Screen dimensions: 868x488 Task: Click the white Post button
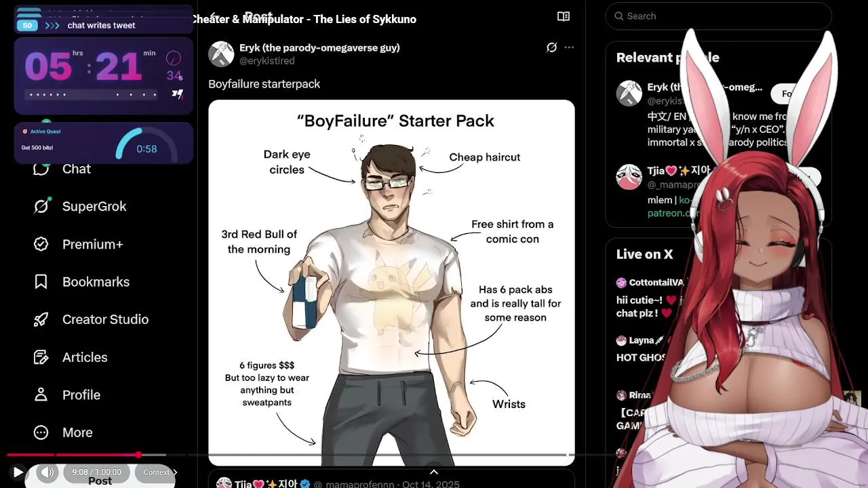[x=100, y=481]
